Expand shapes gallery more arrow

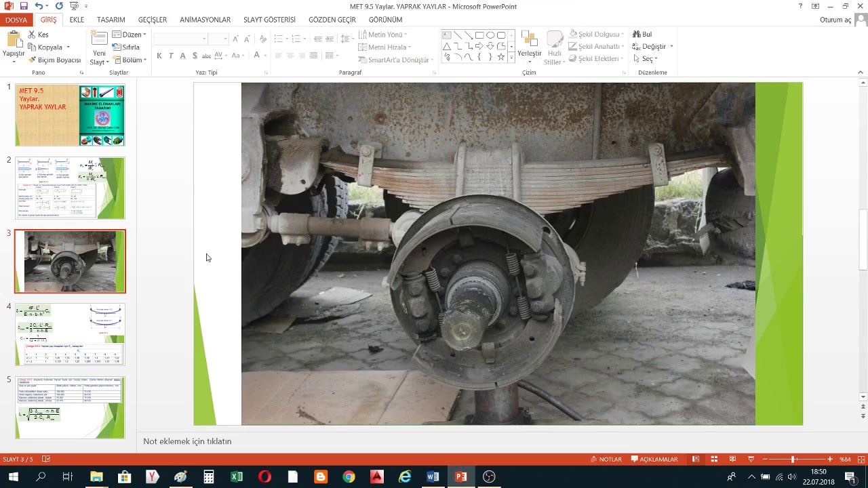[x=511, y=58]
